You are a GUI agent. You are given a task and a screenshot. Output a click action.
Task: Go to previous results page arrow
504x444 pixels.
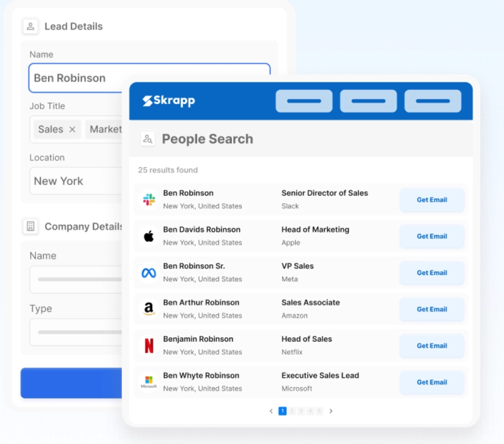(x=271, y=411)
